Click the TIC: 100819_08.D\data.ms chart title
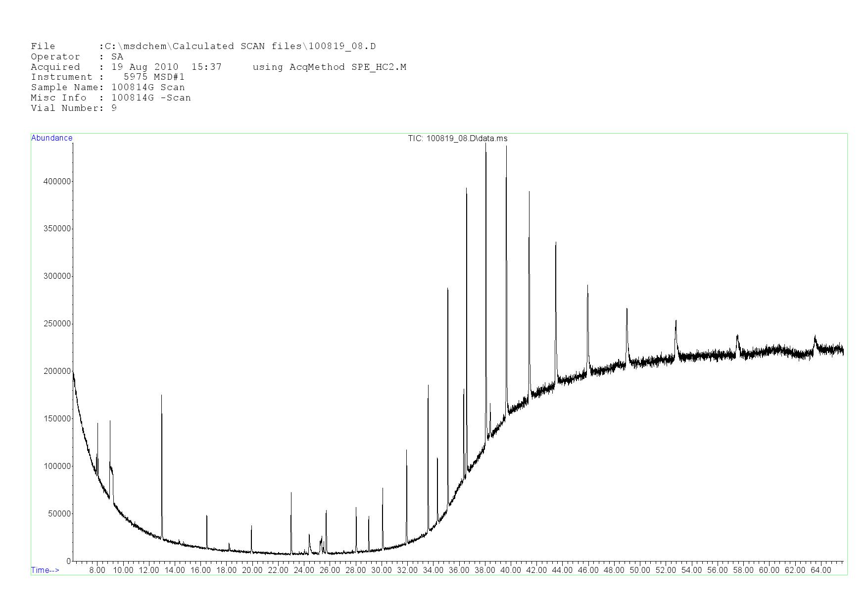The height and width of the screenshot is (614, 868). point(457,139)
